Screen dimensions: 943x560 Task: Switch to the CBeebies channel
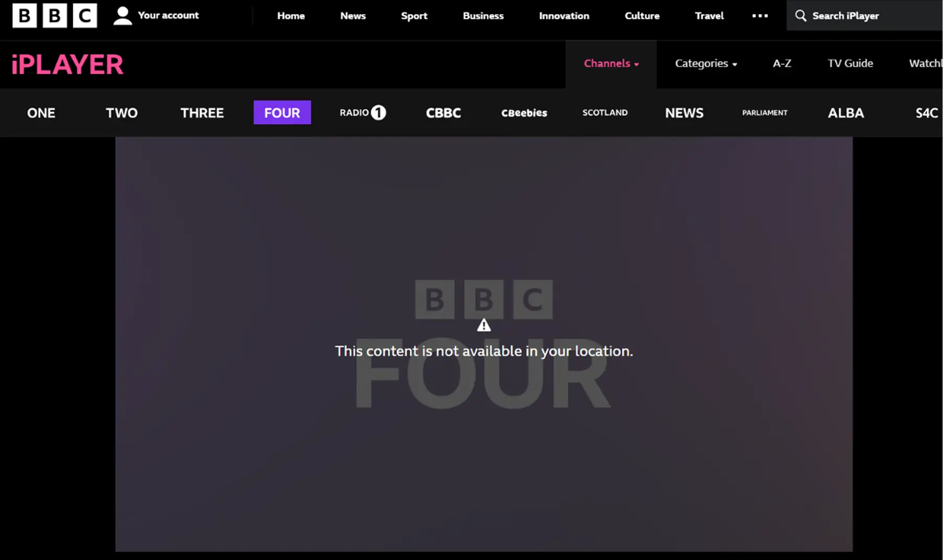click(524, 113)
